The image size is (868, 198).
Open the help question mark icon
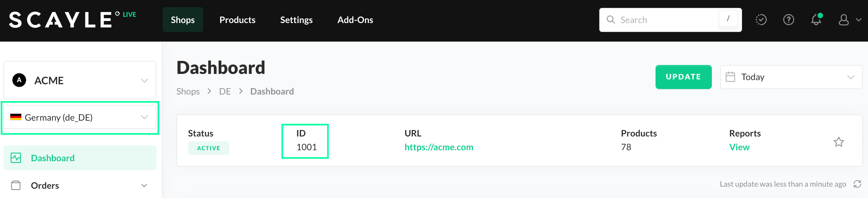tap(788, 20)
